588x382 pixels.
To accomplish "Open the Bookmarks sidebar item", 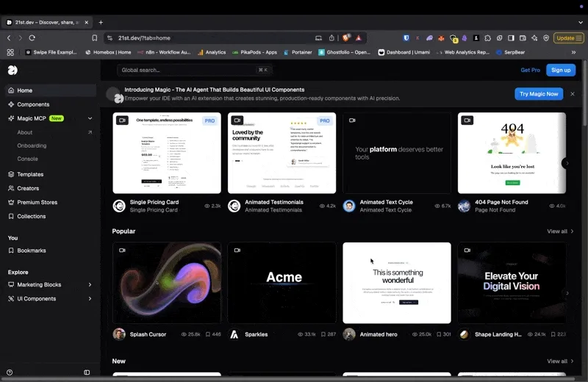I will [32, 251].
